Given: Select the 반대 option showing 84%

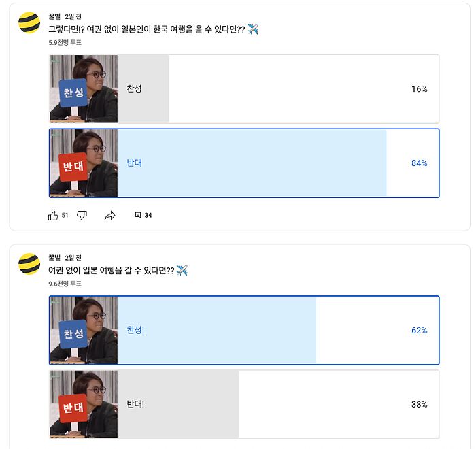Looking at the screenshot, I should coord(272,163).
